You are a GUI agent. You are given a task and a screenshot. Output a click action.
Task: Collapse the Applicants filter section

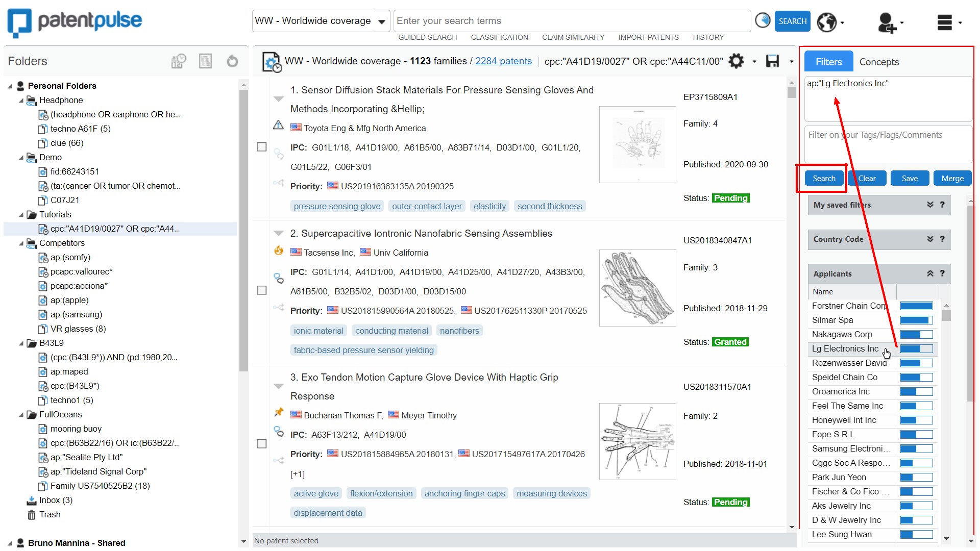point(930,274)
